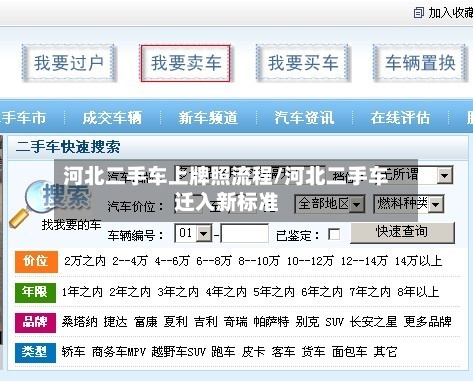
Task: Focus the 车辆编号 number input field
Action: click(245, 233)
